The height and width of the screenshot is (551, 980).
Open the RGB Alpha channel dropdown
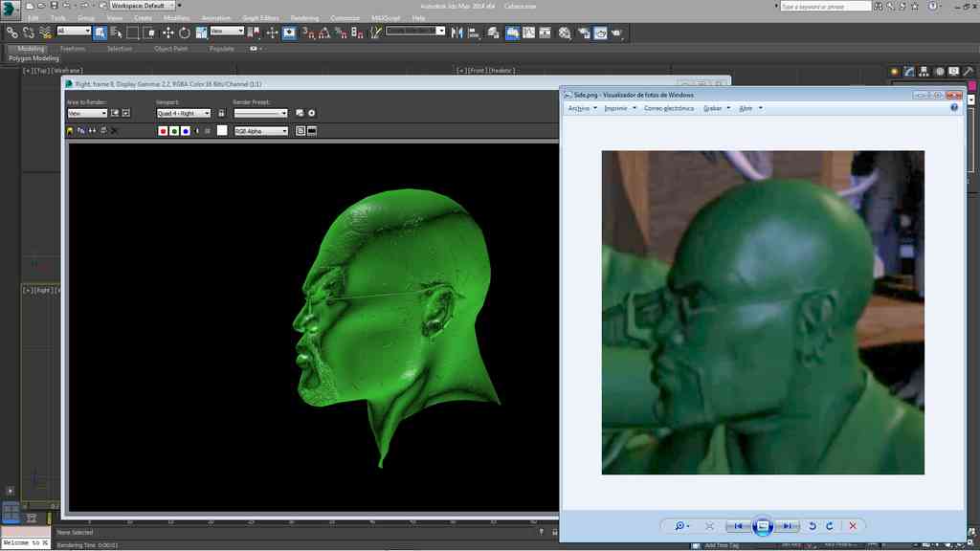point(260,131)
